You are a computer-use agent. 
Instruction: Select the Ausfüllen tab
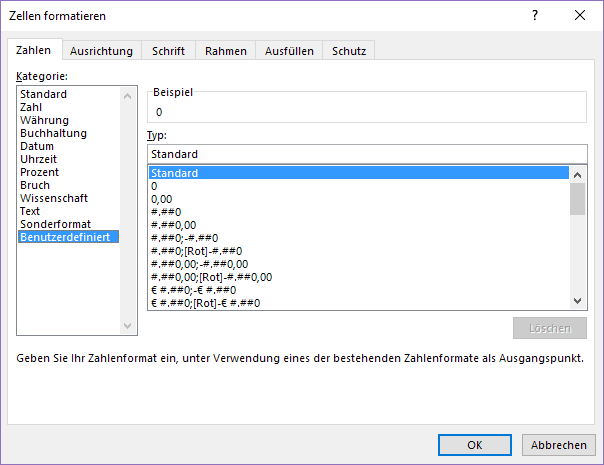tap(289, 51)
